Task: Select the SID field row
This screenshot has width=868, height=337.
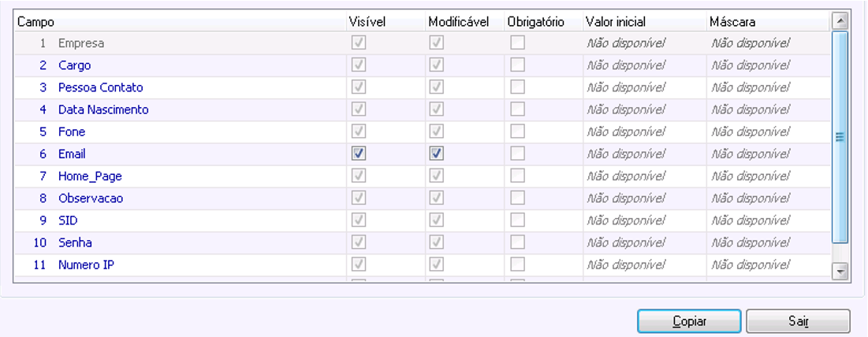Action: pos(68,220)
